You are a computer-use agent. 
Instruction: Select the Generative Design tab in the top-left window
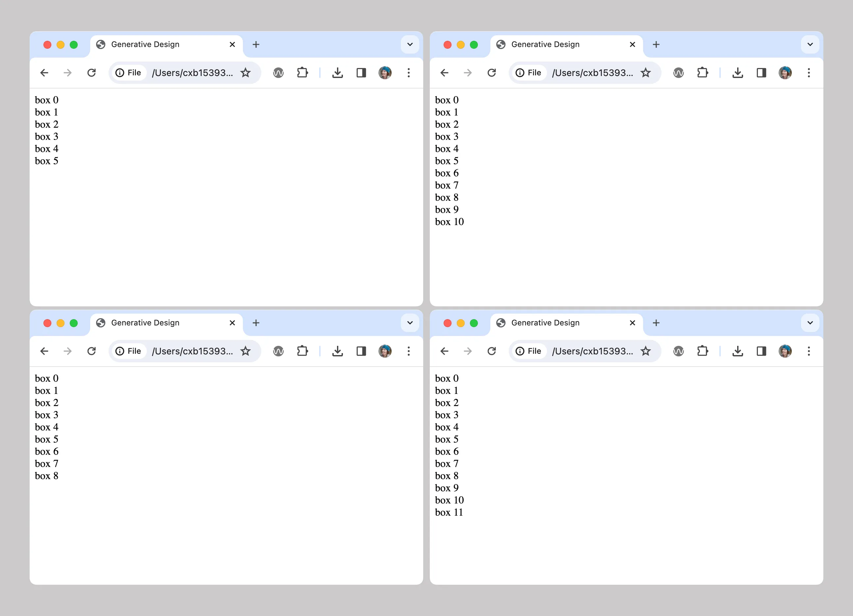pyautogui.click(x=145, y=44)
